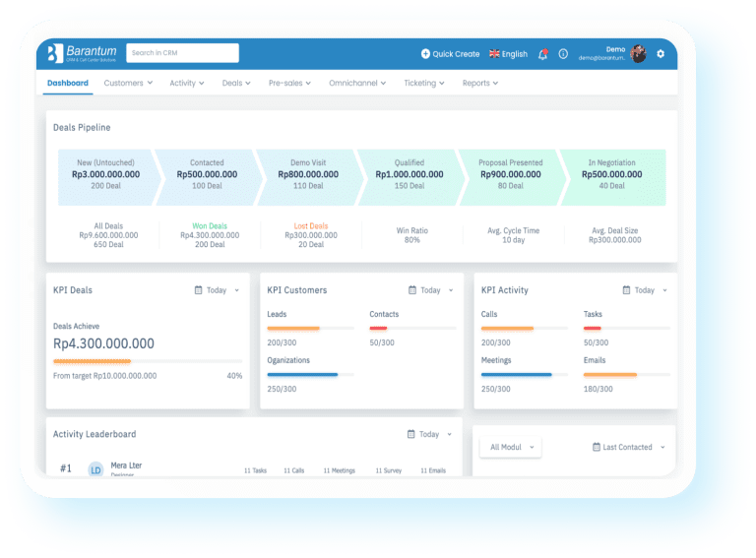Click the 11 Tasks leaderboard stat
Image resolution: width=756 pixels, height=558 pixels.
255,470
